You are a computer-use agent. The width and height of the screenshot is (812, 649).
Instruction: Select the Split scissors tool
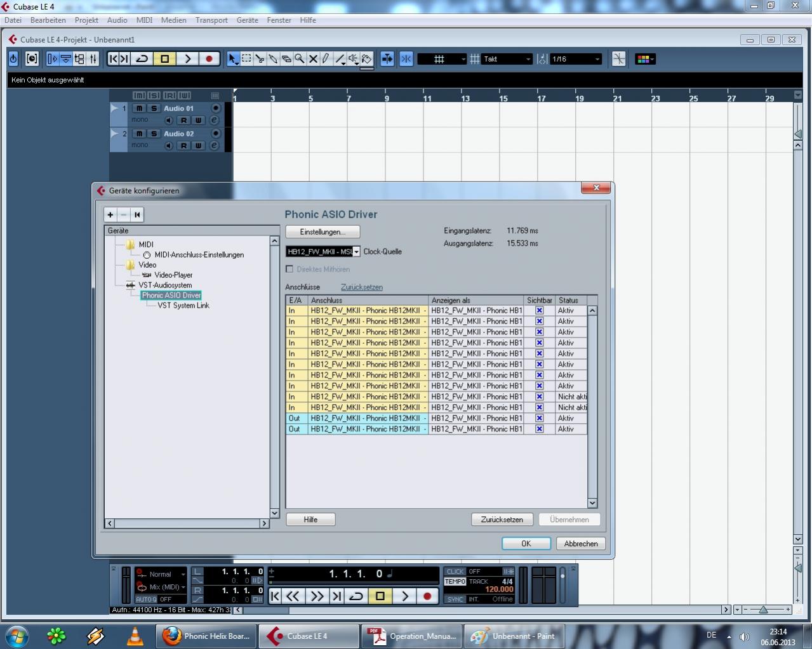pos(260,59)
